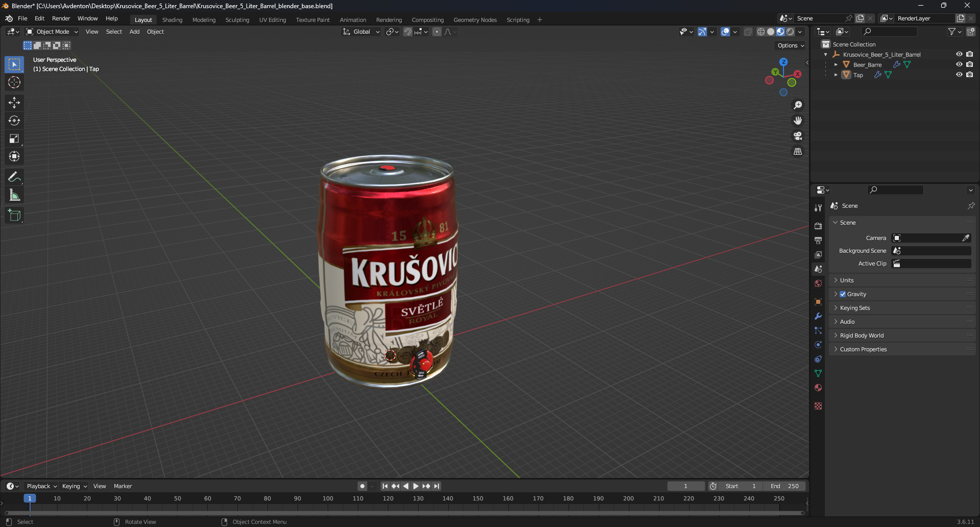Toggle viewport gizmos button
This screenshot has height=527, width=980.
[702, 32]
